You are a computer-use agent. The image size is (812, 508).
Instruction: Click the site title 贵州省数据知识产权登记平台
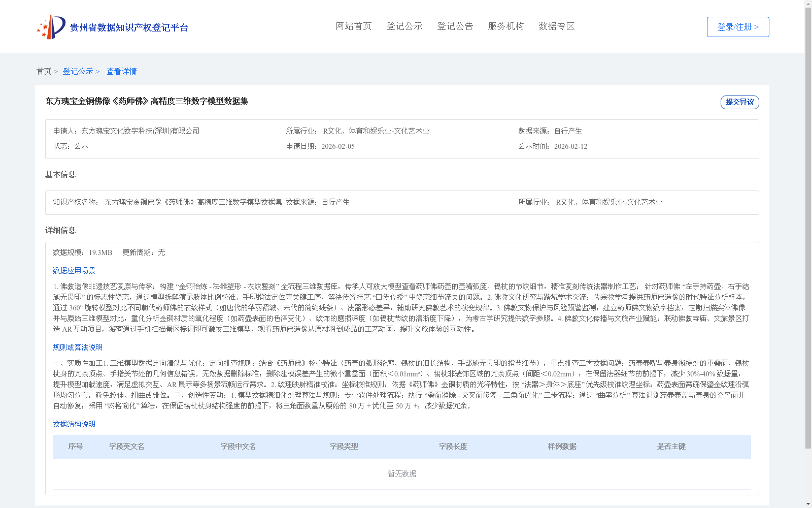pos(129,27)
